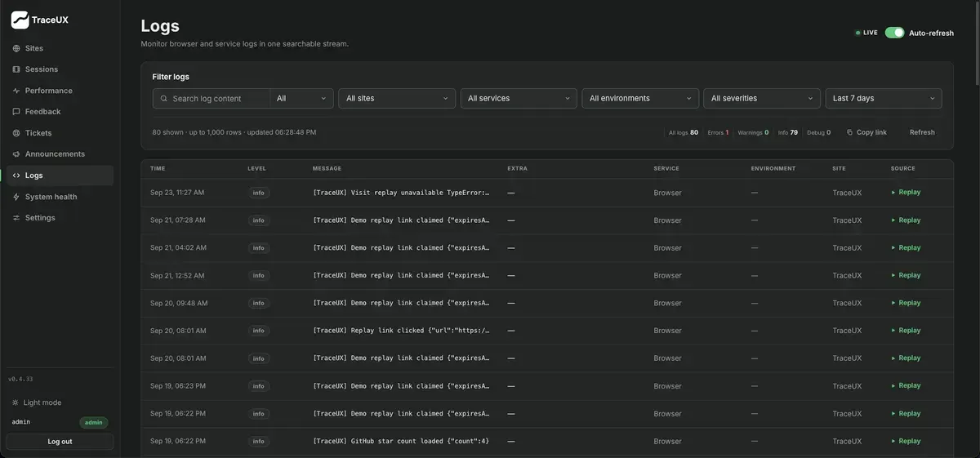Click the LIVE status indicator

point(866,33)
